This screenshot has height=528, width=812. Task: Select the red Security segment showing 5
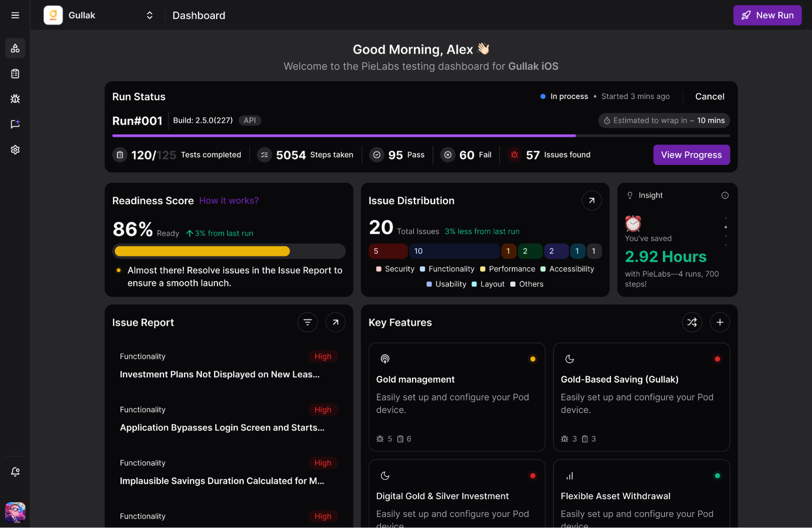pos(388,251)
